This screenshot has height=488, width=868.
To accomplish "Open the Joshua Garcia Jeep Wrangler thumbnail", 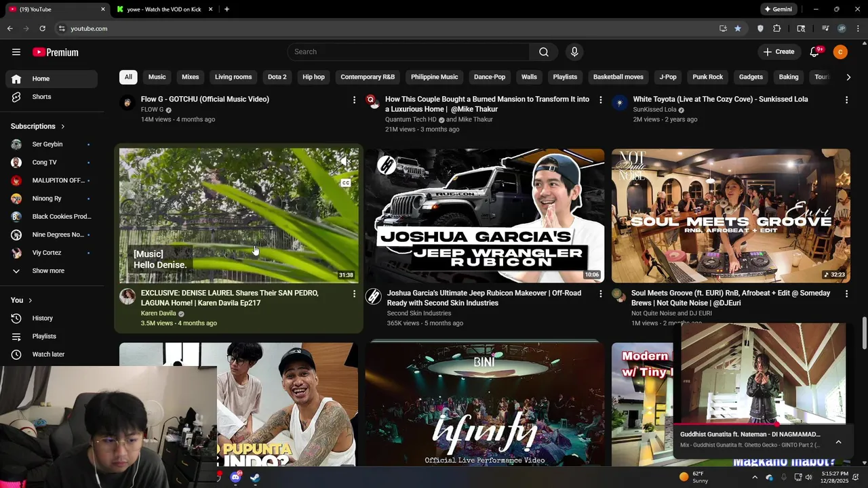I will (x=485, y=216).
